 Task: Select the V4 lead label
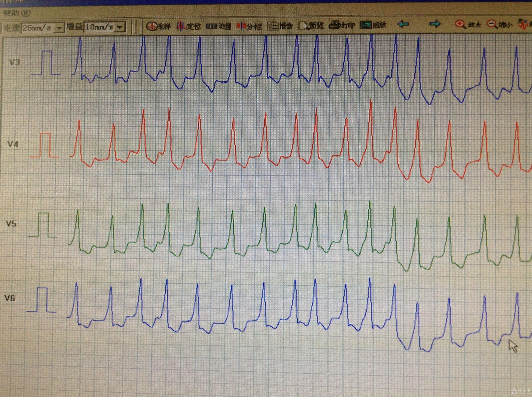13,144
